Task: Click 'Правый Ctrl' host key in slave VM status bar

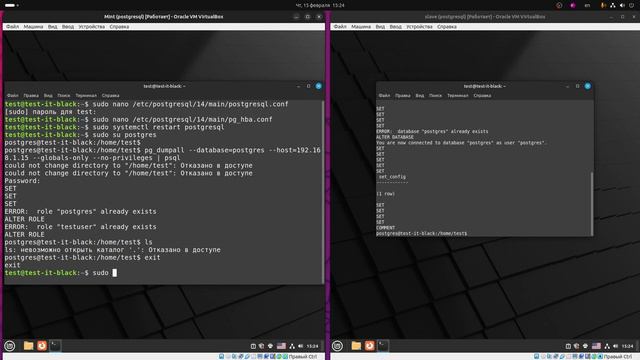Action: [618, 357]
